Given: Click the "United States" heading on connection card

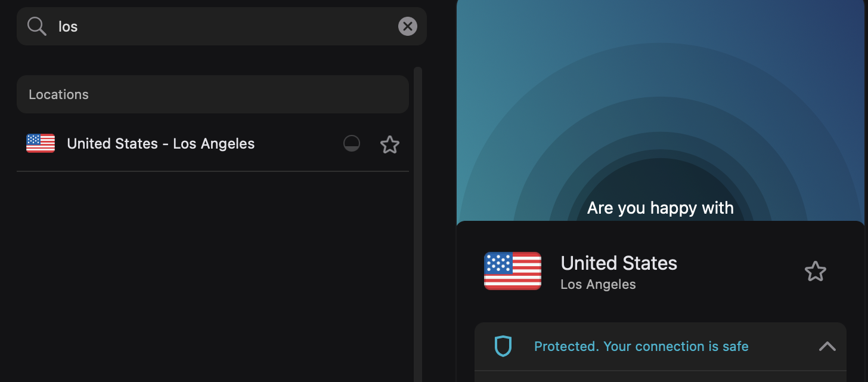Looking at the screenshot, I should coord(619,263).
